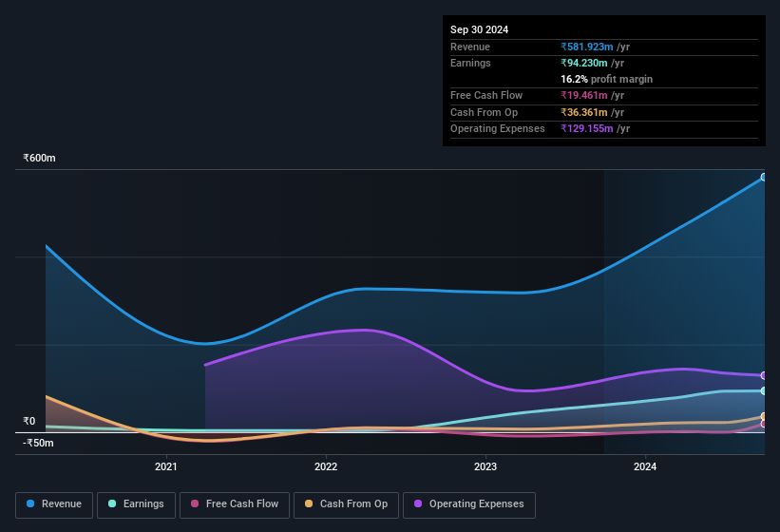Click the ₹94.230m earnings value
Viewport: 780px width, 532px height.
point(584,63)
